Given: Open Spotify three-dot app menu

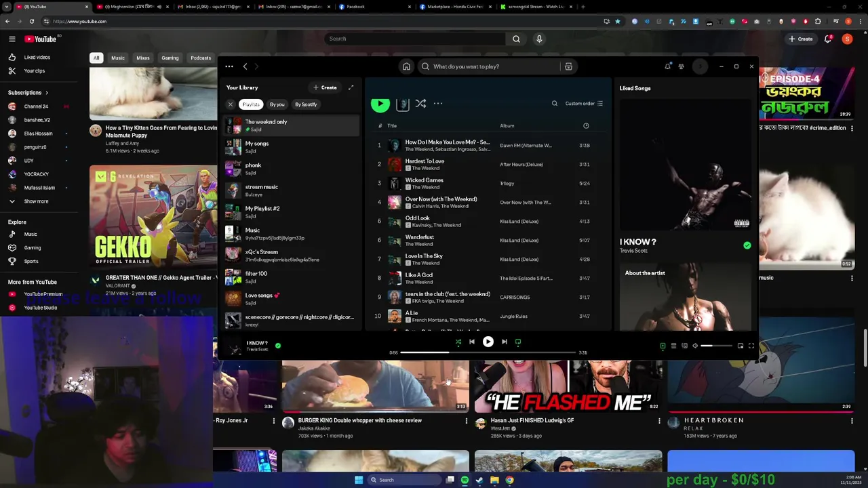Looking at the screenshot, I should pyautogui.click(x=229, y=66).
